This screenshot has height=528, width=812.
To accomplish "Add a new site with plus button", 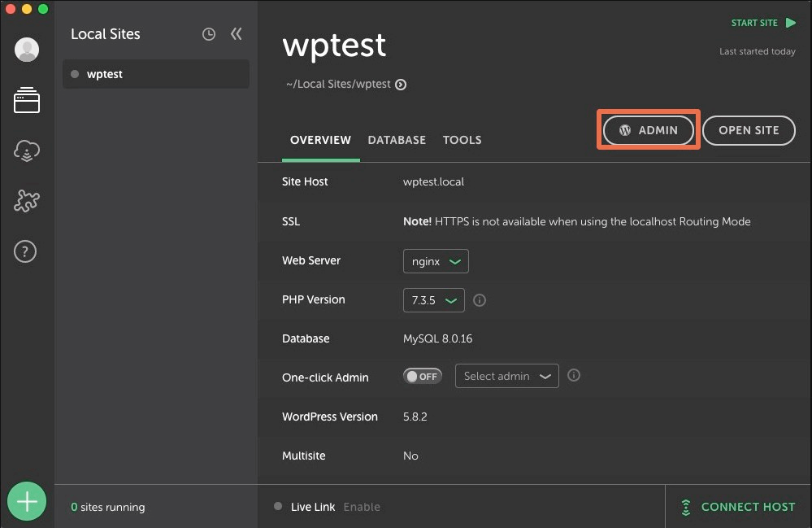I will coord(26,501).
